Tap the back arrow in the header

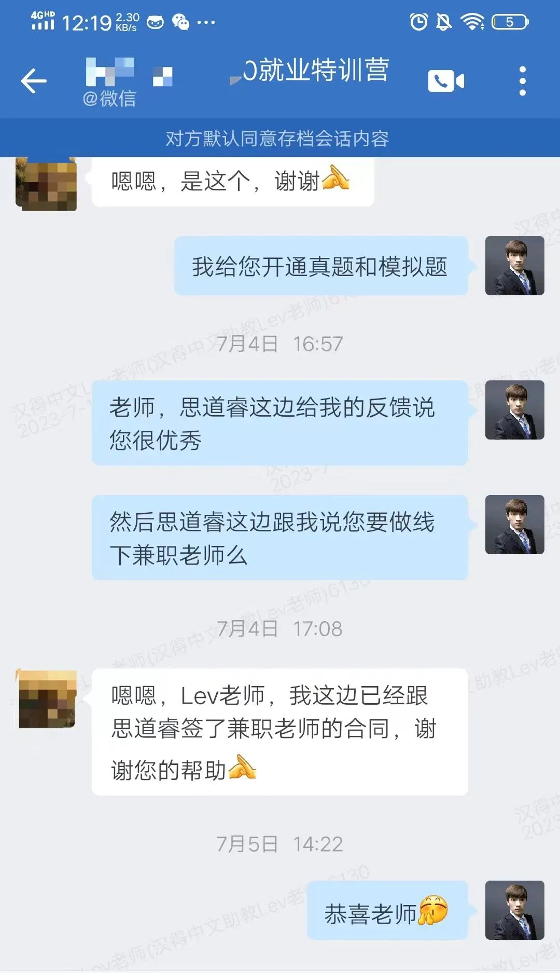34,81
